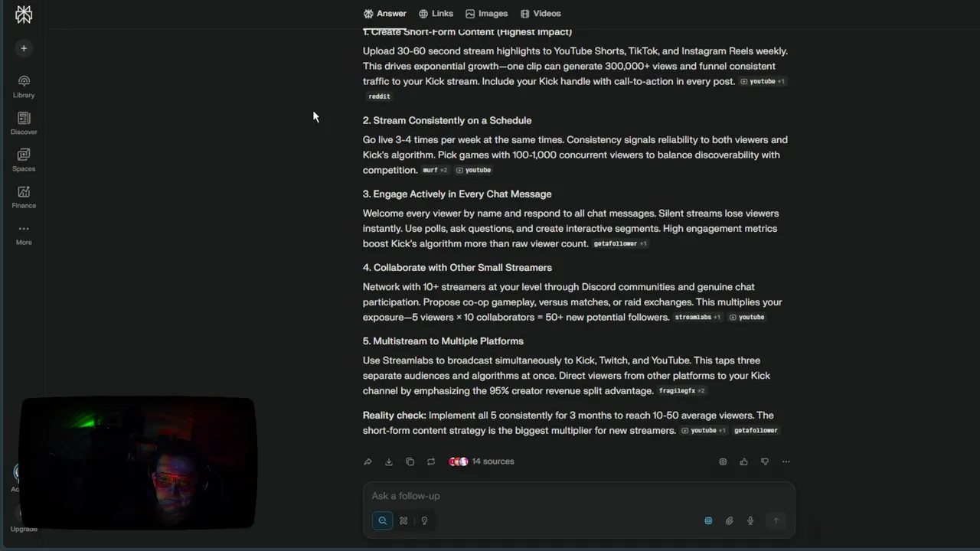This screenshot has height=551, width=980.
Task: Start a new thread with the plus button
Action: point(24,48)
